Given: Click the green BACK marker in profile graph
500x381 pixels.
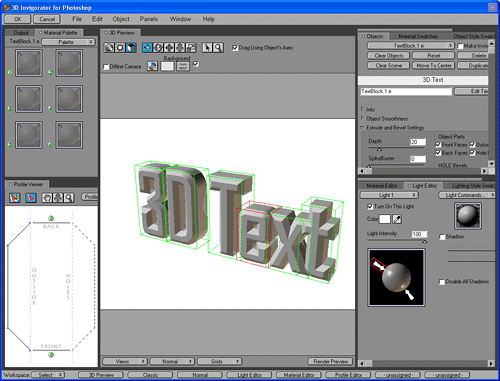Looking at the screenshot, I should (x=51, y=218).
